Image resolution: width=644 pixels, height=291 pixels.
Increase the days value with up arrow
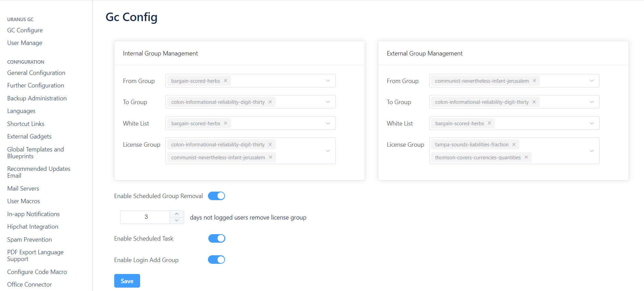point(177,214)
